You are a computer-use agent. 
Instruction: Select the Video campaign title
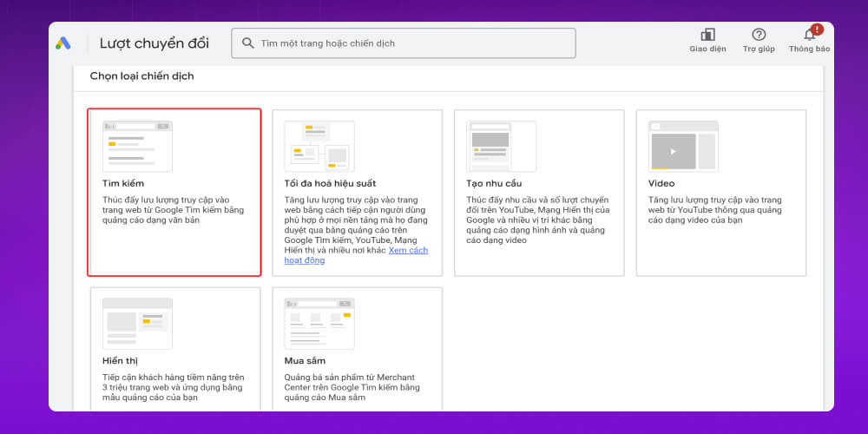coord(661,184)
